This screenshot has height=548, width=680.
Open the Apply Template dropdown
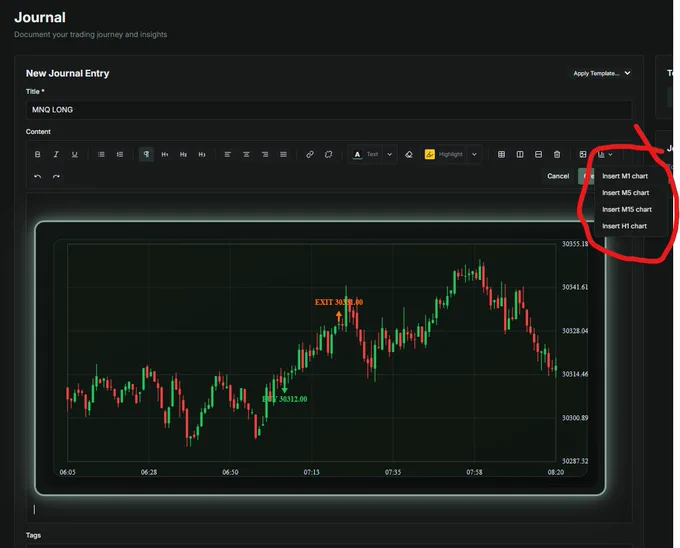[602, 73]
